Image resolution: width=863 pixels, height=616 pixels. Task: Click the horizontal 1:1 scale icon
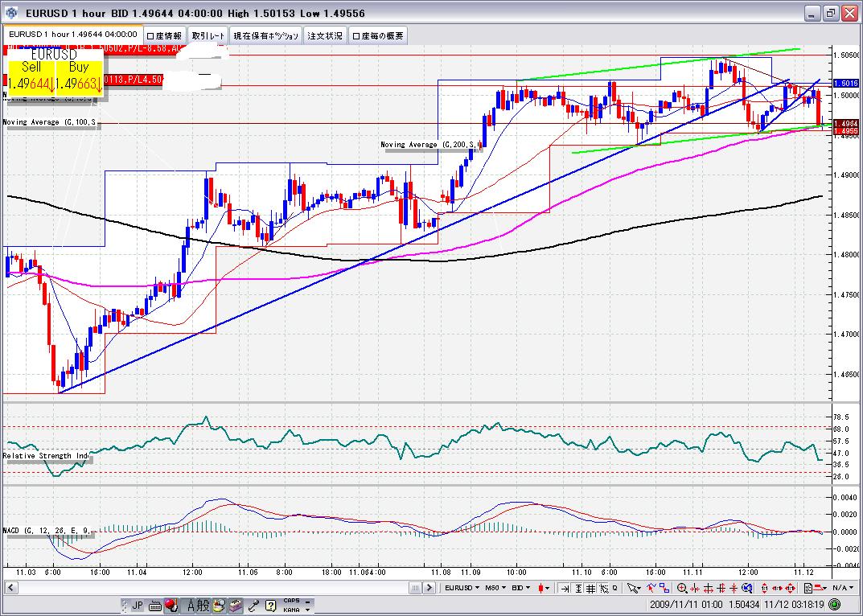click(777, 588)
